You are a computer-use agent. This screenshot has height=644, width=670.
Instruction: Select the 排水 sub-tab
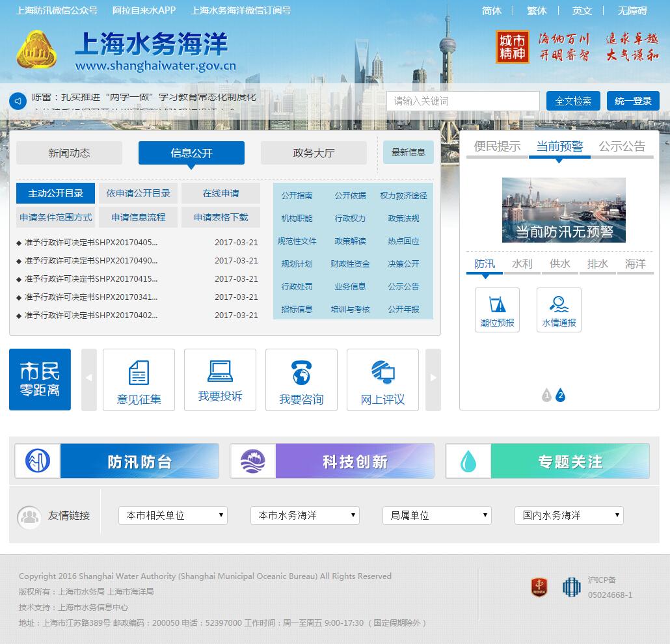point(597,264)
